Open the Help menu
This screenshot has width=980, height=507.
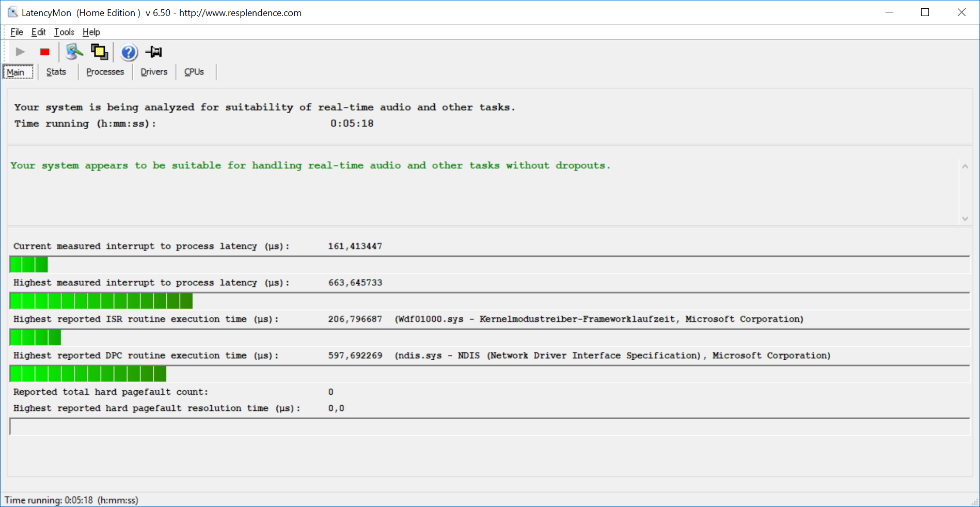[x=91, y=32]
